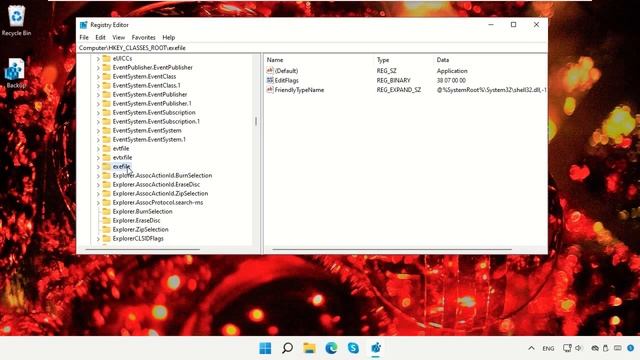
Task: Select EventSystem.EventPublisher folder icon
Action: pyautogui.click(x=107, y=94)
